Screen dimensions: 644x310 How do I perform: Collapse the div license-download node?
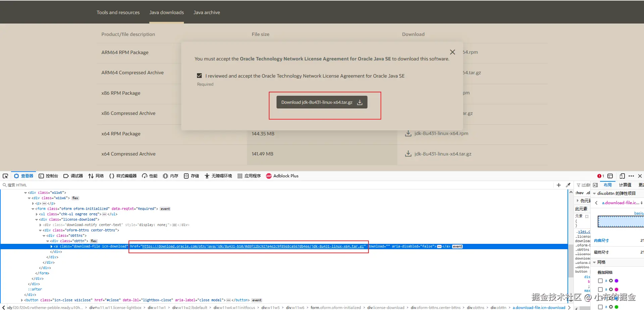[x=37, y=220]
